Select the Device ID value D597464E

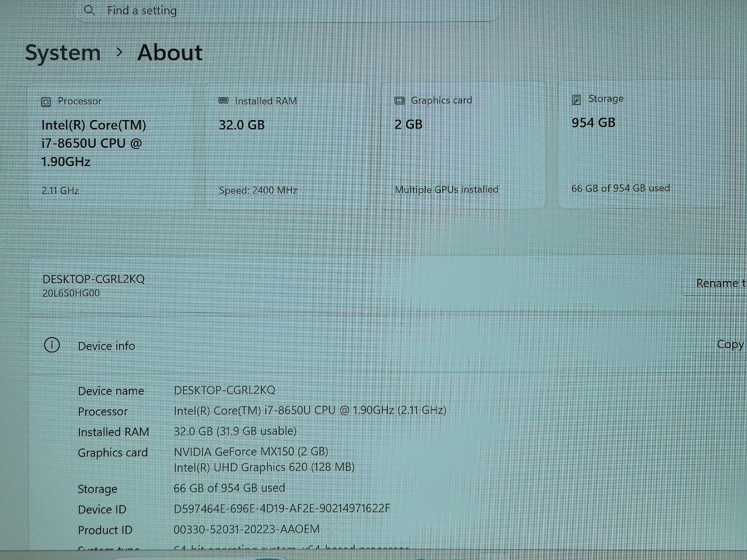point(282,508)
